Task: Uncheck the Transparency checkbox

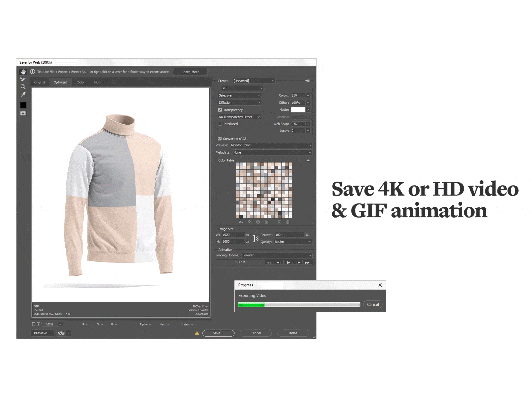Action: coord(220,110)
